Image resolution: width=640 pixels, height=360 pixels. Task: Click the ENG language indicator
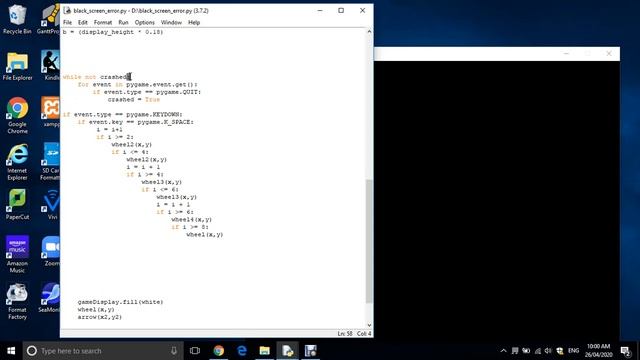coord(573,351)
